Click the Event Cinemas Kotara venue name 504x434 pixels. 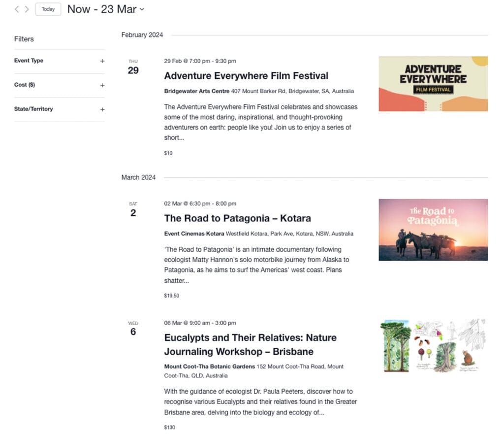(194, 234)
